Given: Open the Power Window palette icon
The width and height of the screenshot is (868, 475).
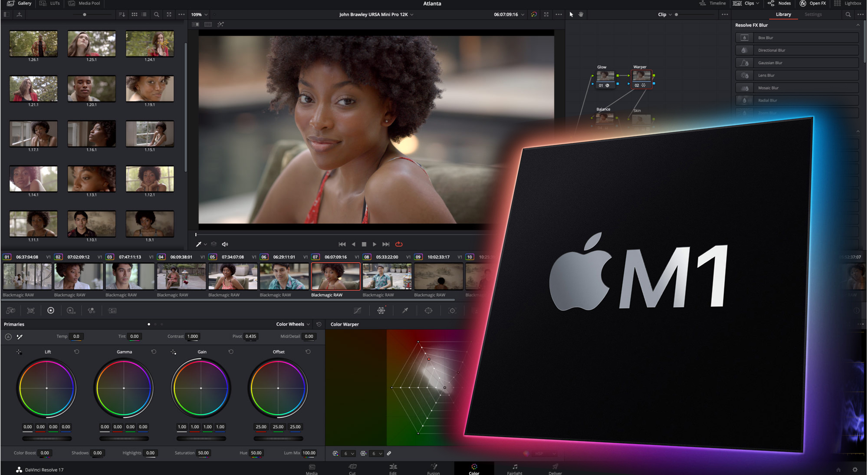Looking at the screenshot, I should pos(428,310).
